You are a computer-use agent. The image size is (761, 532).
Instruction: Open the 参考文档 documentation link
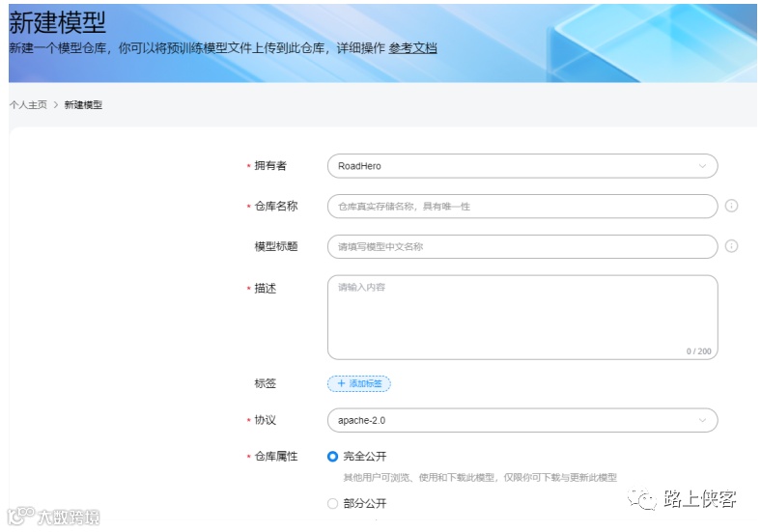coord(412,48)
